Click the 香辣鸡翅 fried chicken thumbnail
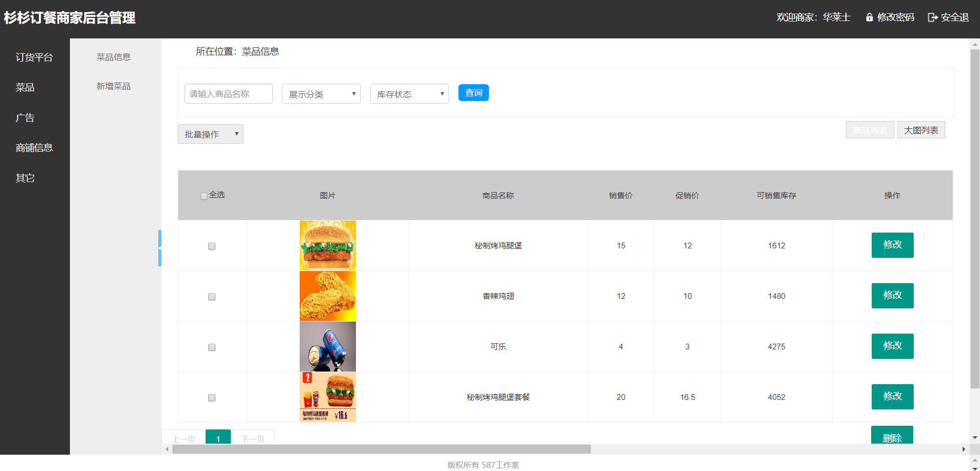980x471 pixels. [x=328, y=296]
